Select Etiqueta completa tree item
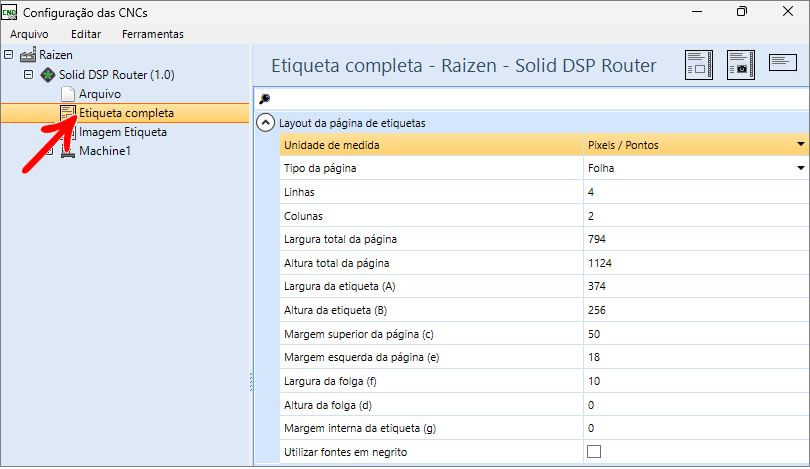Screen dimensions: 810x469 (127, 113)
